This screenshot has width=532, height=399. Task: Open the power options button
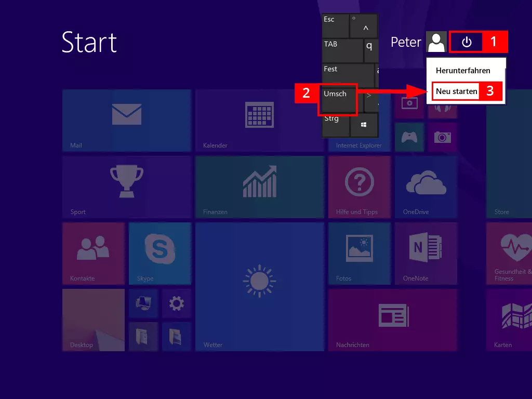(467, 42)
